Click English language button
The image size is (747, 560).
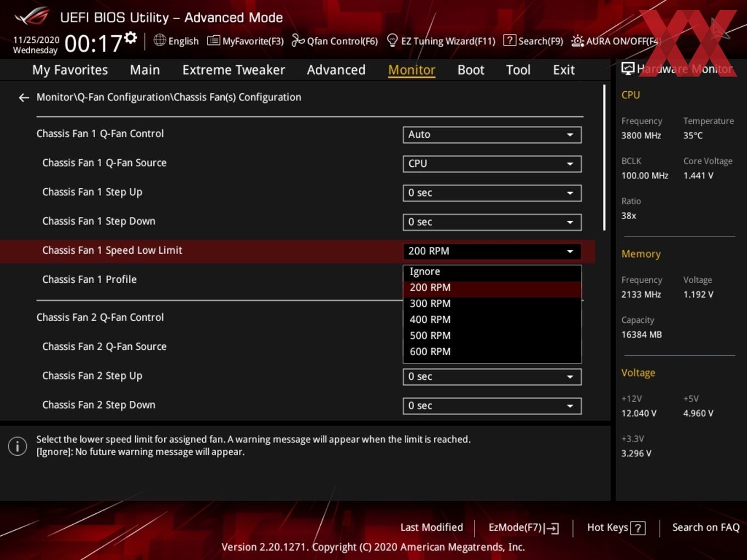point(176,41)
